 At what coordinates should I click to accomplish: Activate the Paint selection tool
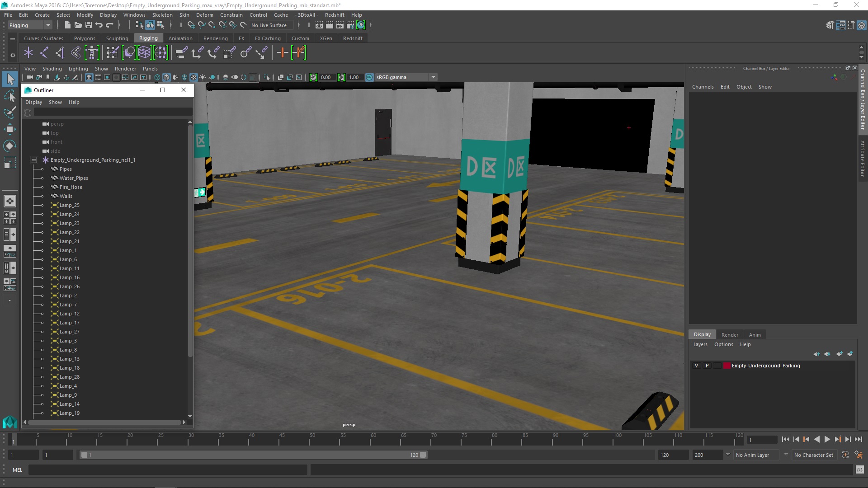click(x=10, y=112)
